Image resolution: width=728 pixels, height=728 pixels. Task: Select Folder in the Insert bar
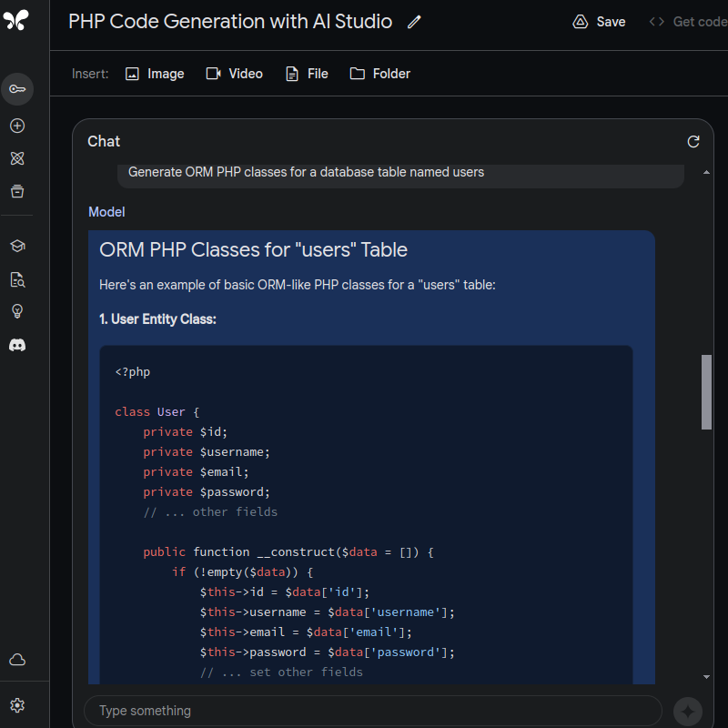click(380, 74)
